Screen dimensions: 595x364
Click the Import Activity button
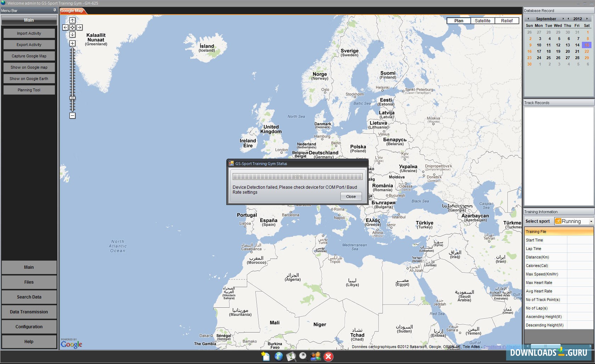tap(29, 33)
